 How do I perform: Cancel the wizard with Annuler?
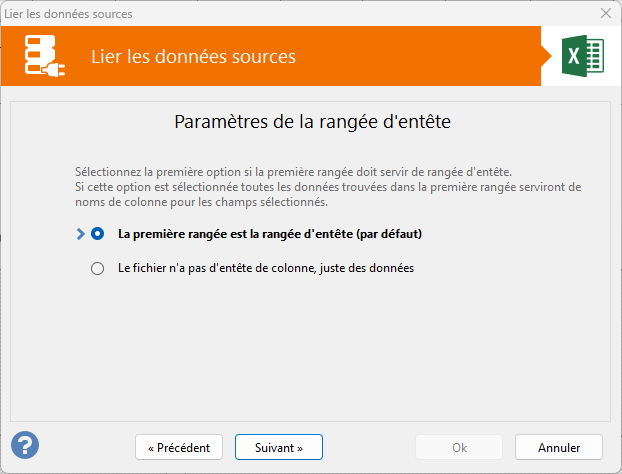[x=559, y=447]
